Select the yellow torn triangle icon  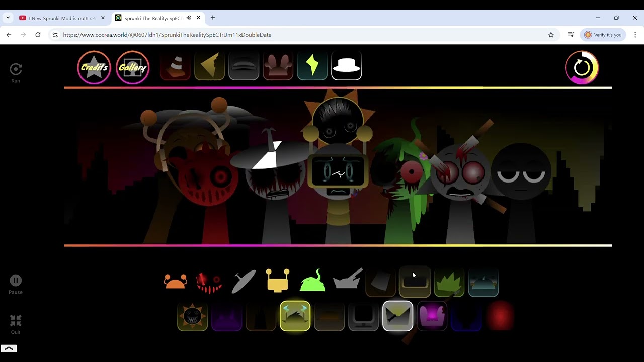pyautogui.click(x=209, y=66)
